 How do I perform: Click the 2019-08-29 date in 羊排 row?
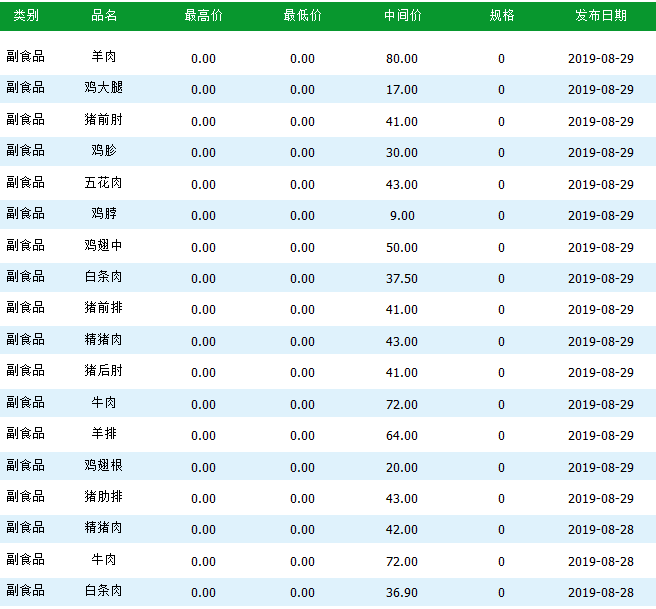coord(601,436)
